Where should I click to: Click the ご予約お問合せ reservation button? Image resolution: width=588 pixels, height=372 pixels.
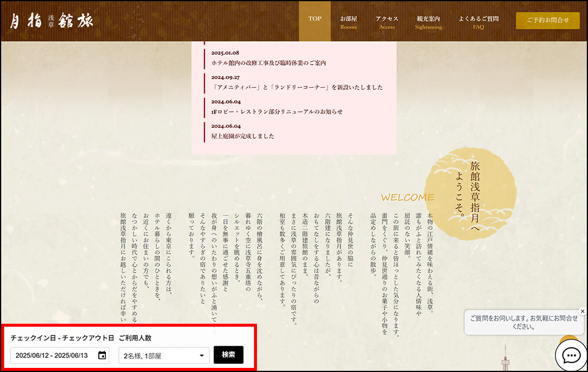tap(547, 21)
